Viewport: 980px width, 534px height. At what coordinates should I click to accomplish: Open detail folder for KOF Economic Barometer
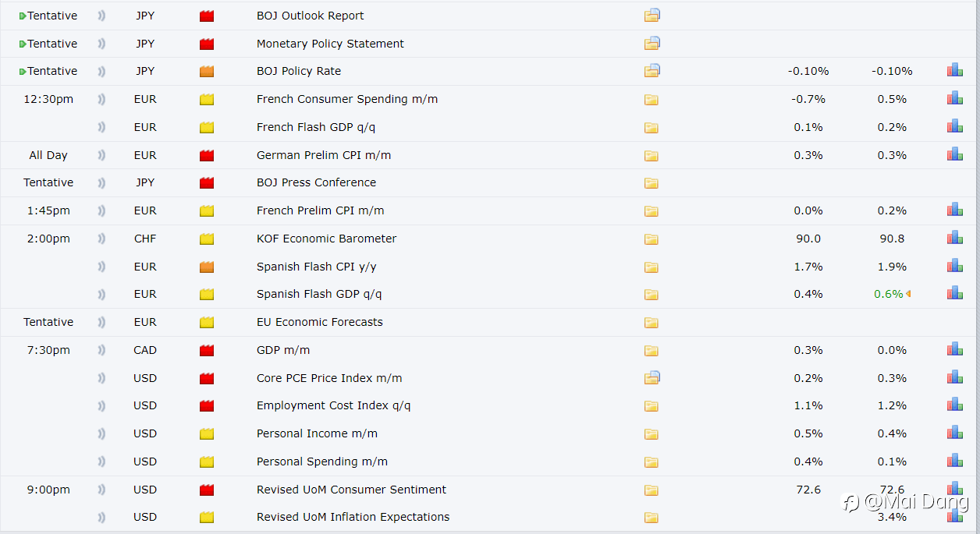(x=652, y=239)
